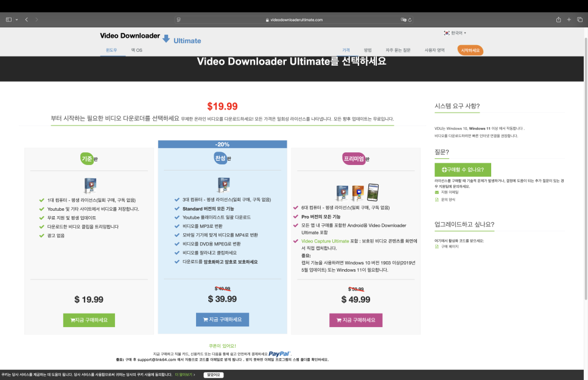
Task: Click the strikethrough $59.99 old price
Action: pos(356,289)
